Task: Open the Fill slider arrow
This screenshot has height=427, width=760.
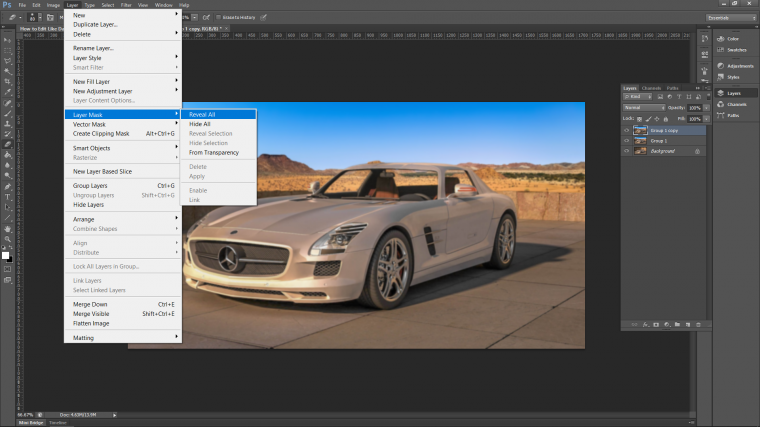Action: tap(707, 119)
